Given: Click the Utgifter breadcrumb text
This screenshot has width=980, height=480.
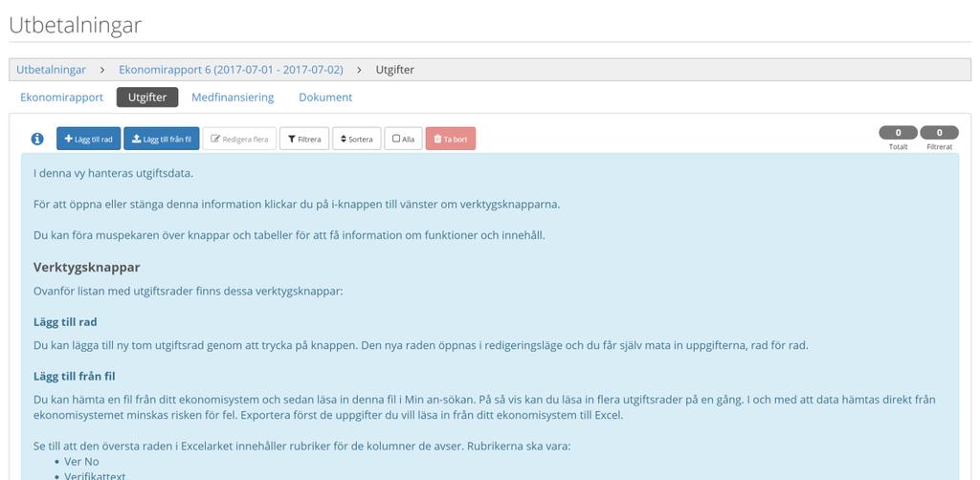Looking at the screenshot, I should point(394,70).
